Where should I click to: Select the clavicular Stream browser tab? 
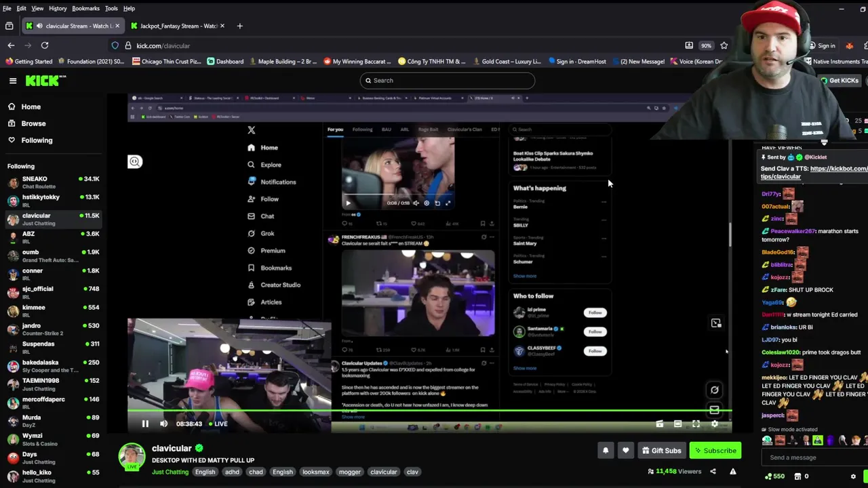pyautogui.click(x=73, y=26)
